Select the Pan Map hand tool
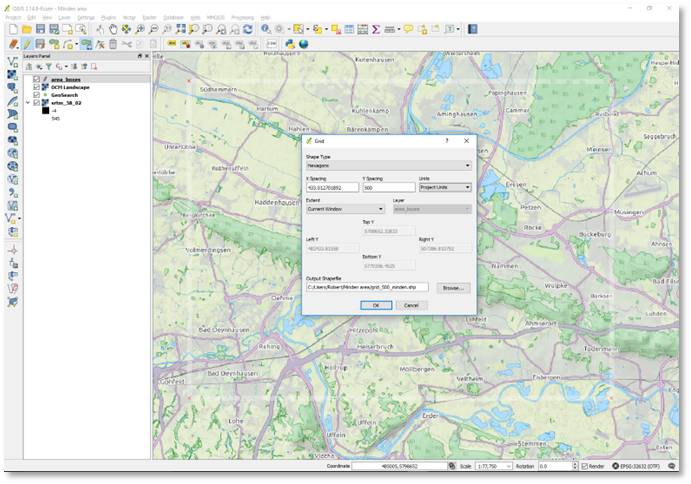The width and height of the screenshot is (691, 484). tap(113, 30)
